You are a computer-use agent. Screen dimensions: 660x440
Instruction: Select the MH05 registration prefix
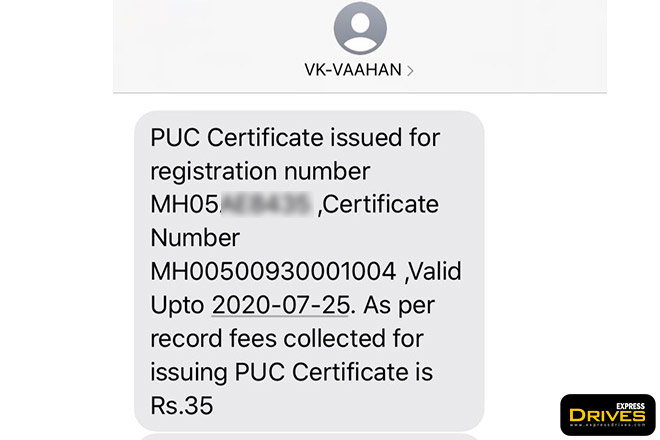tap(184, 204)
